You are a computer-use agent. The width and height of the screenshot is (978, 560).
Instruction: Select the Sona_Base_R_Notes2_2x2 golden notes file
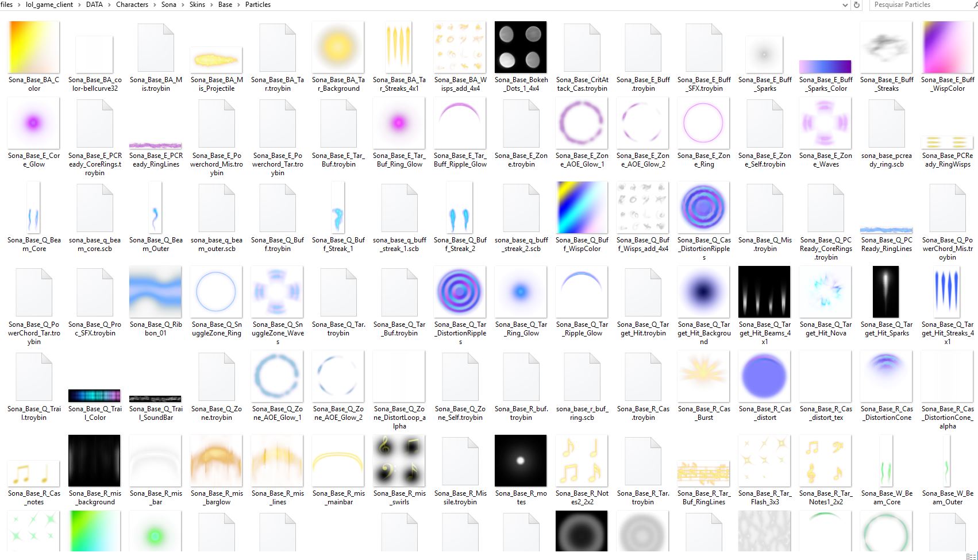coord(582,461)
